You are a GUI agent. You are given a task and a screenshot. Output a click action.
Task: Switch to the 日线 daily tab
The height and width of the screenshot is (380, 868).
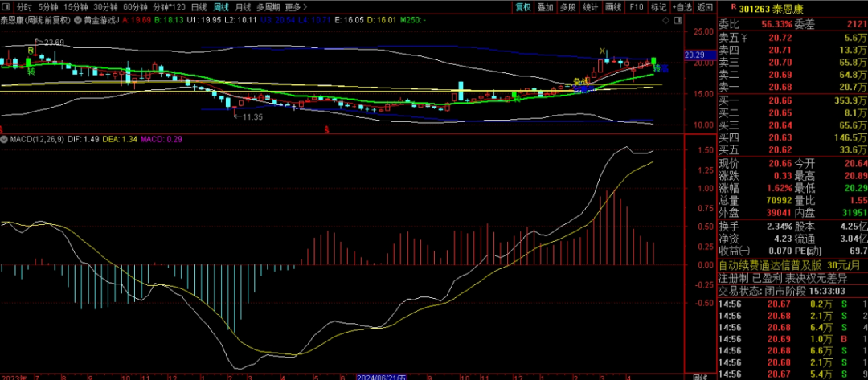pos(199,7)
